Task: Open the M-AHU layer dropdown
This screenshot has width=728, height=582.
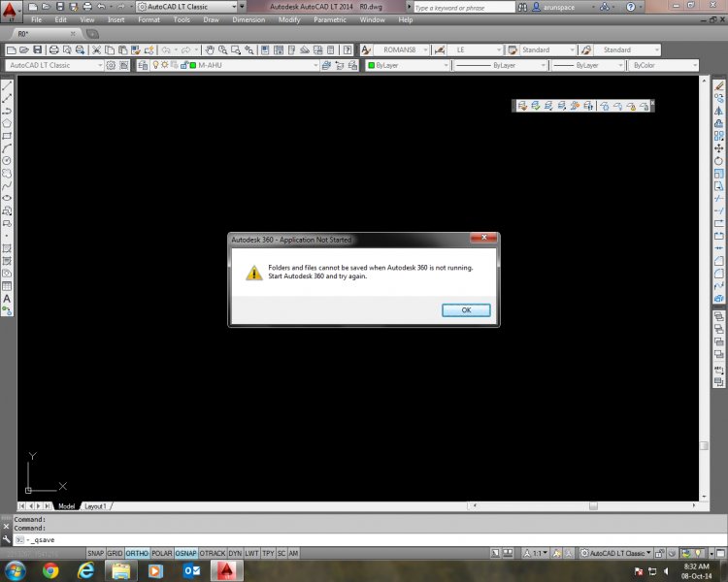Action: point(315,65)
